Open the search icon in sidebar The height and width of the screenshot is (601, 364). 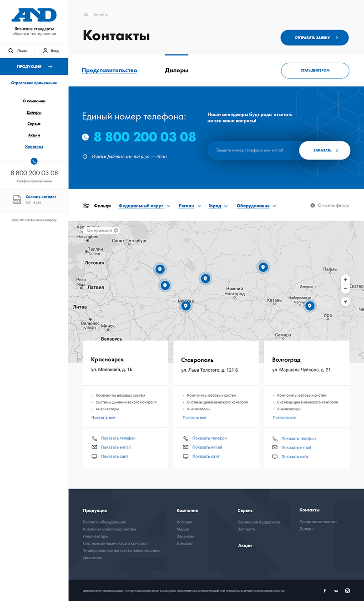coord(11,51)
